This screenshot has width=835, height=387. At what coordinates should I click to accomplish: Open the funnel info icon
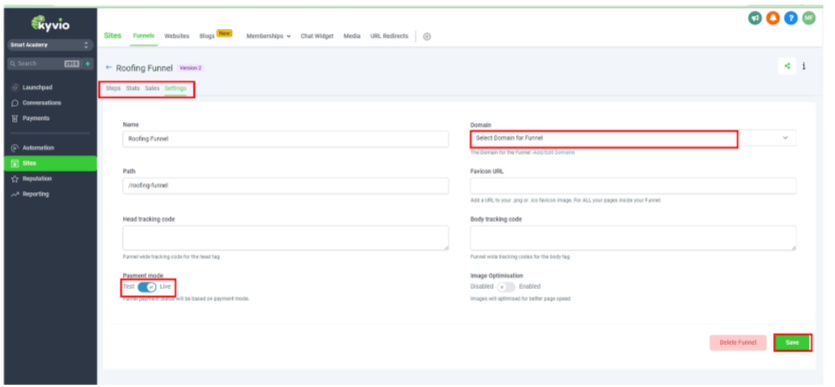[804, 67]
